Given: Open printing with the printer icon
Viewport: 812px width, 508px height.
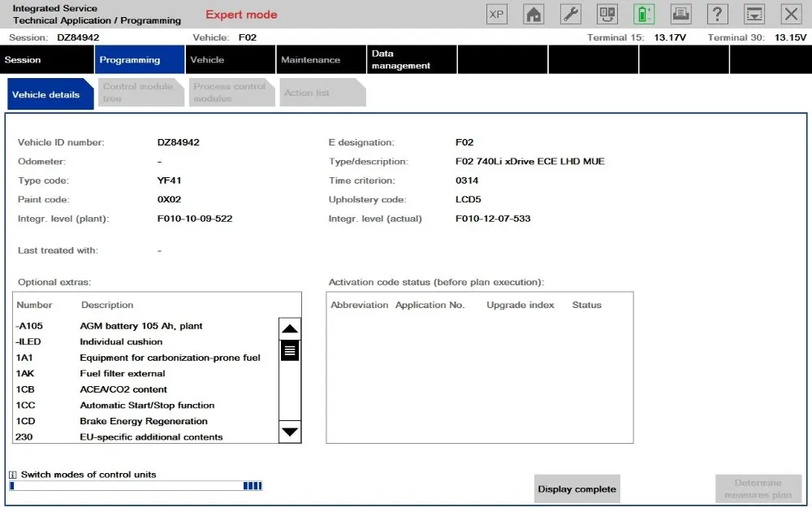Looking at the screenshot, I should click(680, 13).
